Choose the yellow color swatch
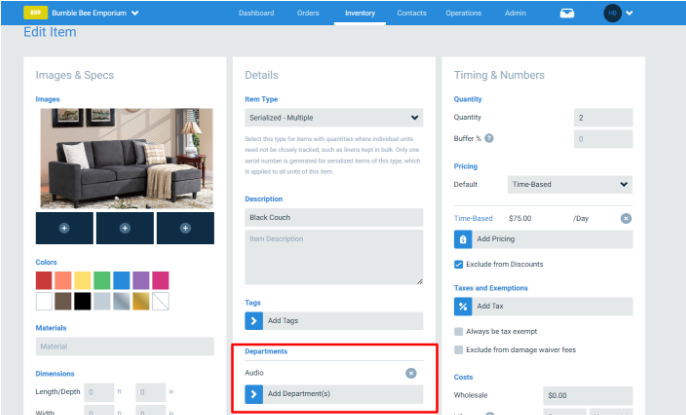Viewport: 686px width, 415px height. point(82,280)
